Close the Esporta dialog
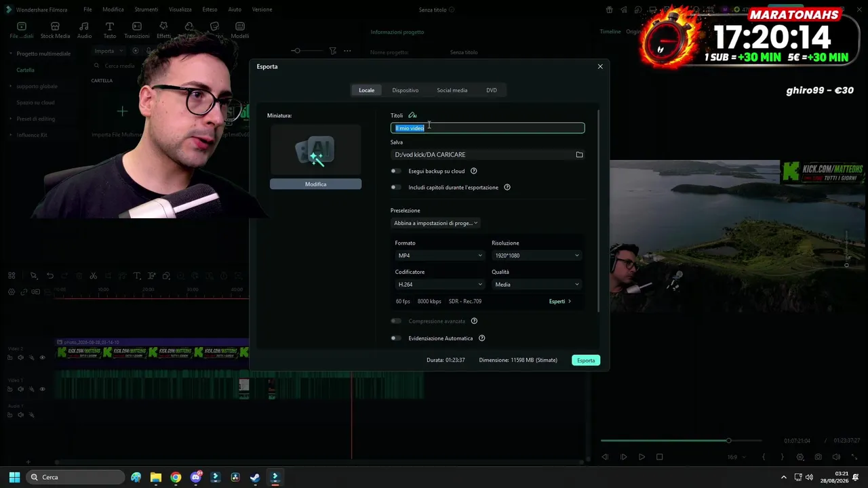The height and width of the screenshot is (488, 868). pos(600,66)
